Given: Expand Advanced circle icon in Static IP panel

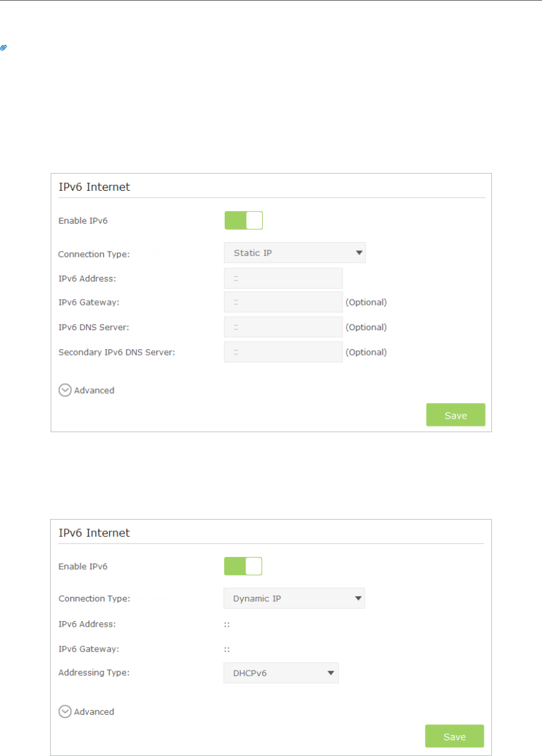Looking at the screenshot, I should pyautogui.click(x=65, y=390).
